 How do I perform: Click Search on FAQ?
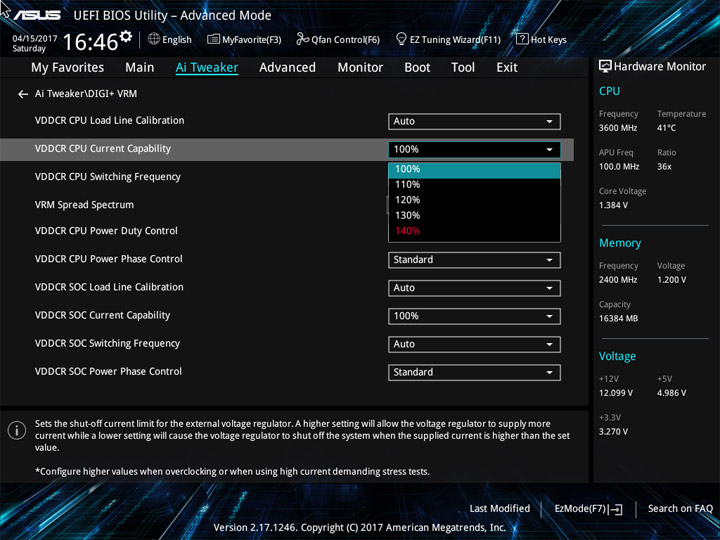coord(680,508)
